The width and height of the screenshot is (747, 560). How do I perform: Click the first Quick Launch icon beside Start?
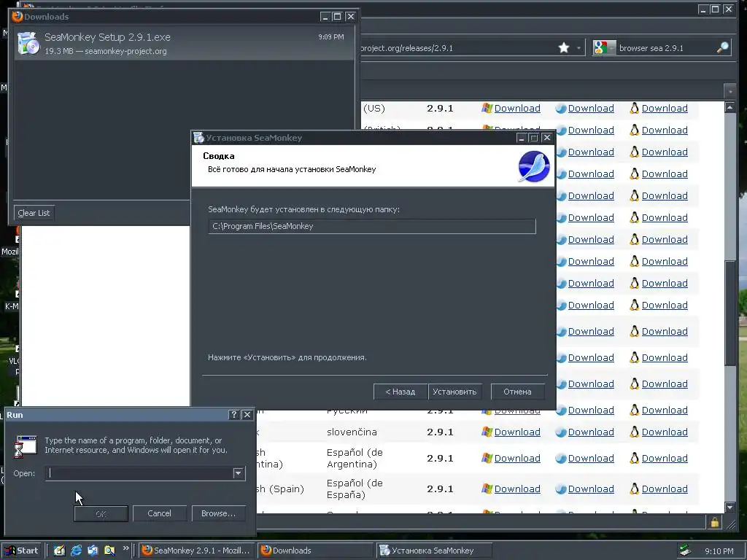59,551
